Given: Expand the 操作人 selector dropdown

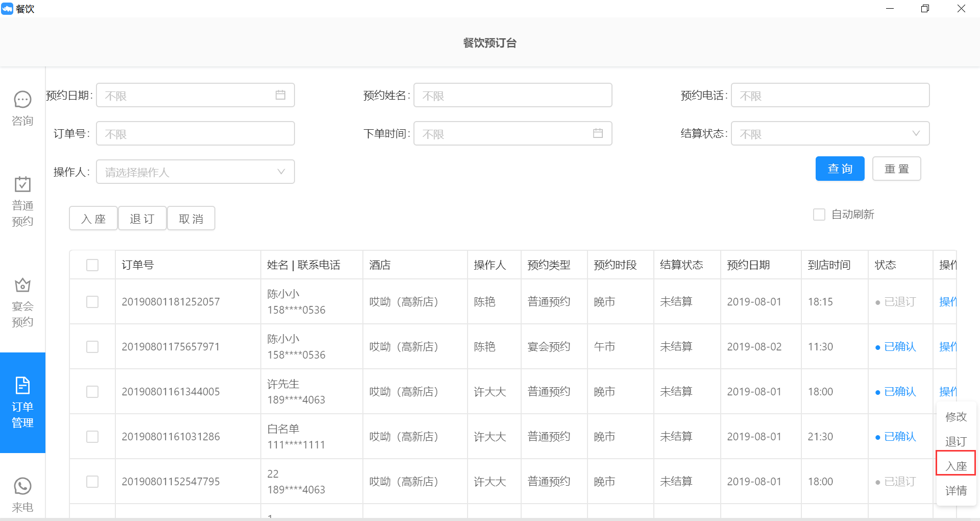Looking at the screenshot, I should coord(195,172).
